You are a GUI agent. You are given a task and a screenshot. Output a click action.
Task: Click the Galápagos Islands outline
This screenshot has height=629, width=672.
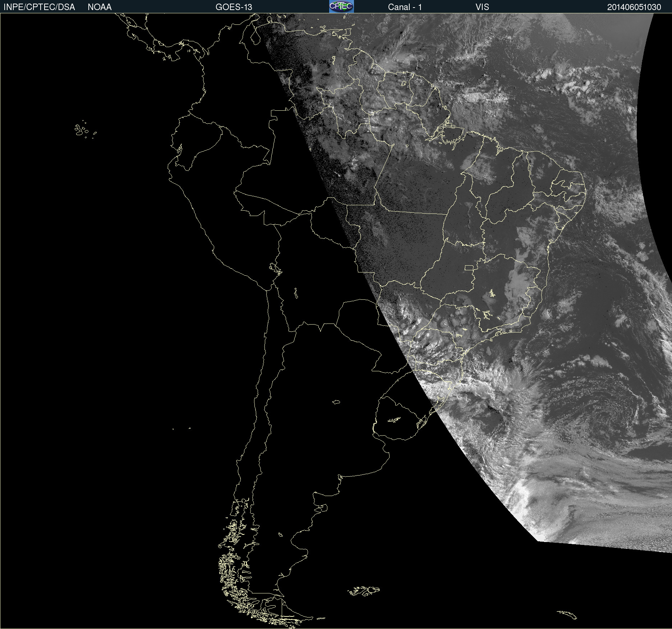pyautogui.click(x=81, y=130)
